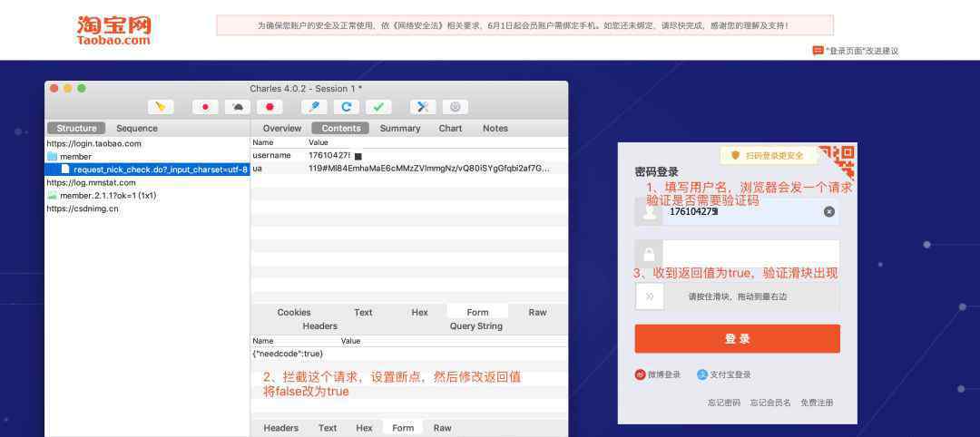Repeat the selected request with the blue arrow icon
This screenshot has height=437, width=980.
(347, 107)
